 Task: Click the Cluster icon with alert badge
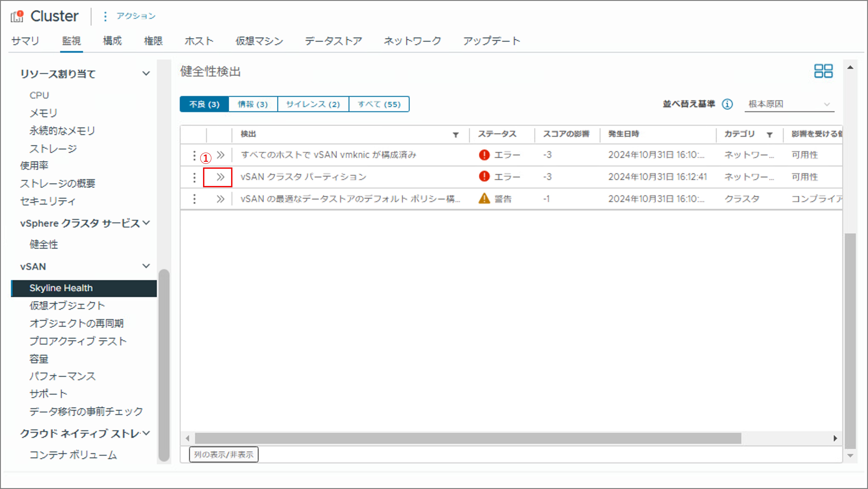point(17,16)
